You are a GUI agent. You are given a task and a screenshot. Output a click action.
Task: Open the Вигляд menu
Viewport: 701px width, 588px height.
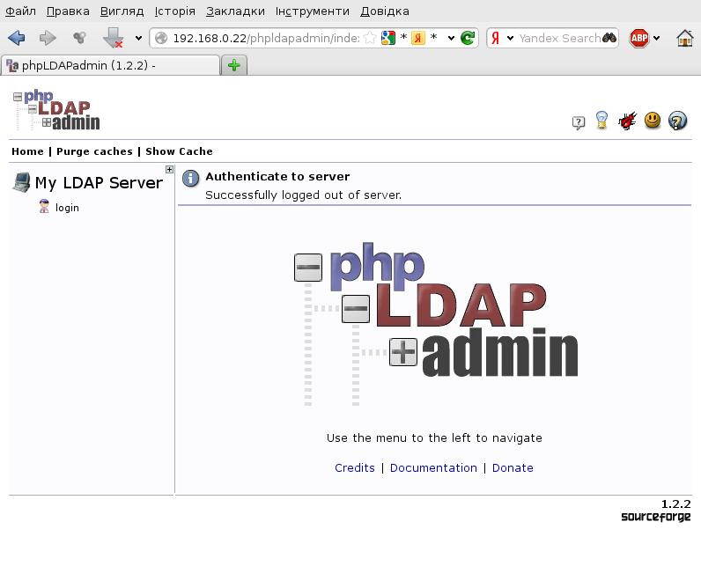click(122, 11)
